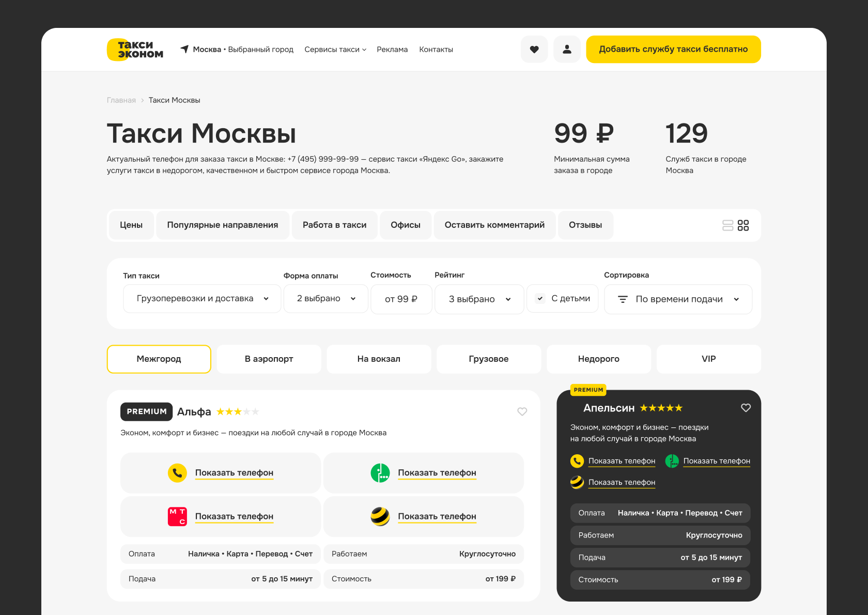Switch to the Работа в такси tab
The width and height of the screenshot is (868, 615).
click(x=335, y=225)
